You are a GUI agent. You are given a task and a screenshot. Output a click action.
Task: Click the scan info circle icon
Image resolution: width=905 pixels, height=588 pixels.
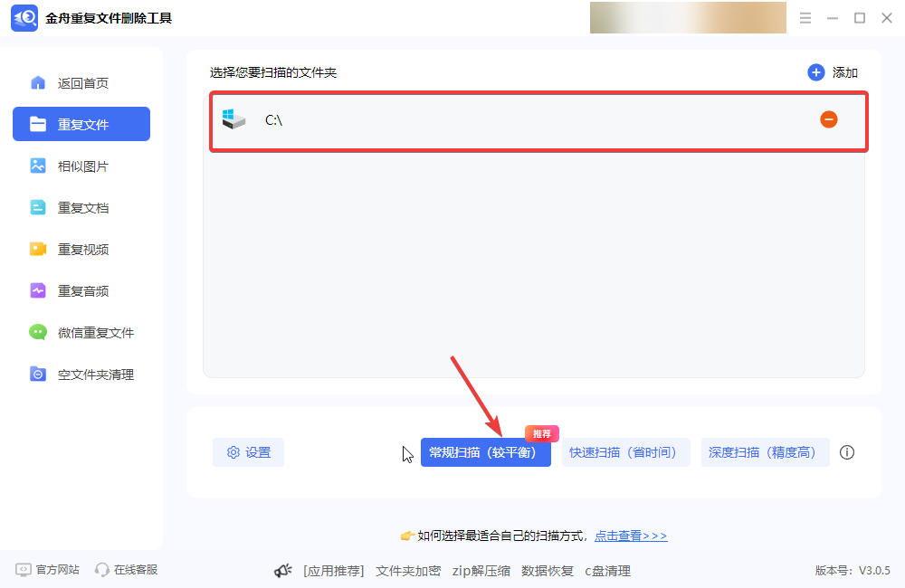[847, 452]
